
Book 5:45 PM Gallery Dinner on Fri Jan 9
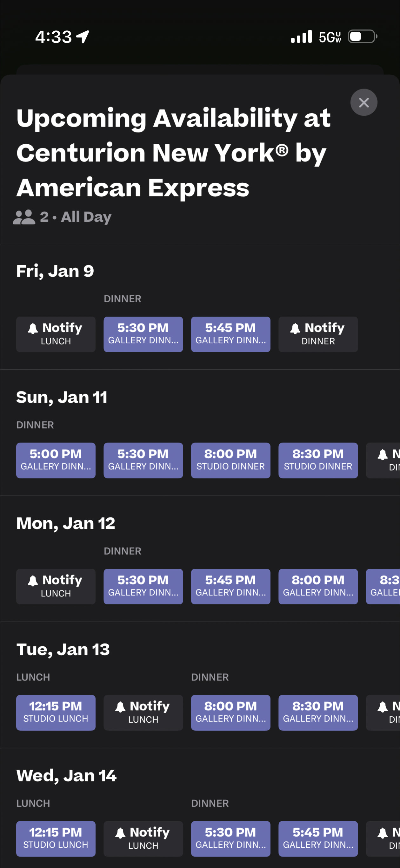[x=231, y=334]
